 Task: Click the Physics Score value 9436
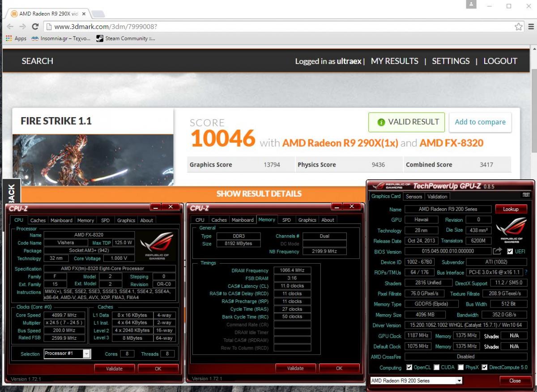tap(378, 164)
